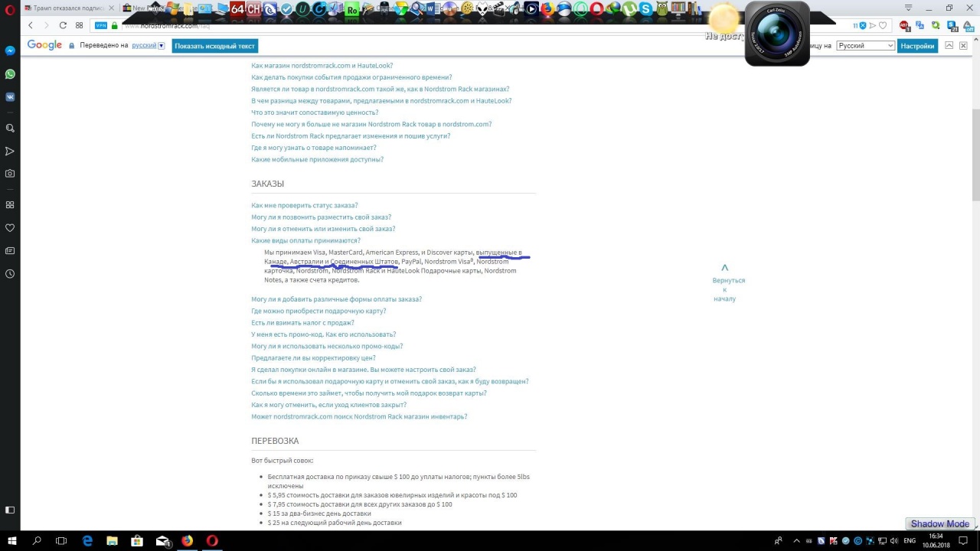Viewport: 980px width, 551px height.
Task: Expand the question Где можно приобрести подарочную карту?
Action: tap(318, 311)
